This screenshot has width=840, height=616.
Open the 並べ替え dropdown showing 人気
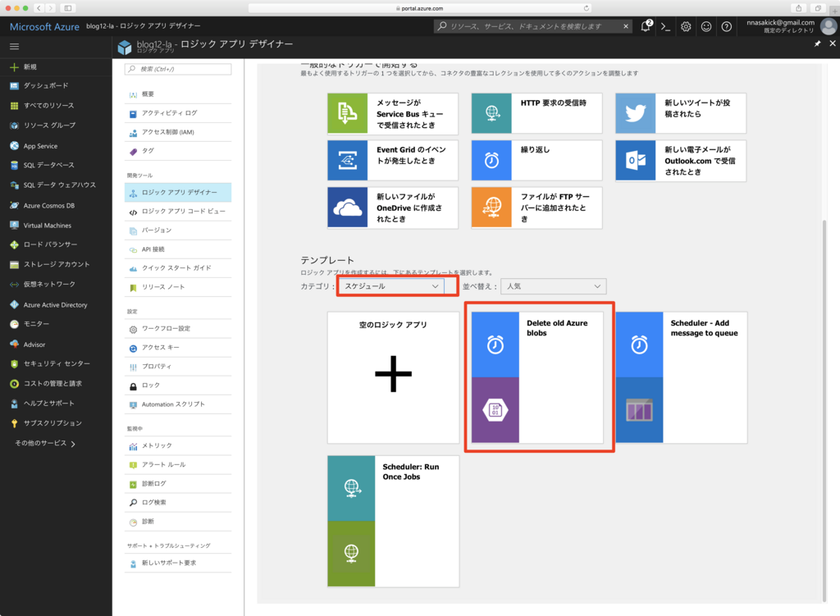[554, 286]
